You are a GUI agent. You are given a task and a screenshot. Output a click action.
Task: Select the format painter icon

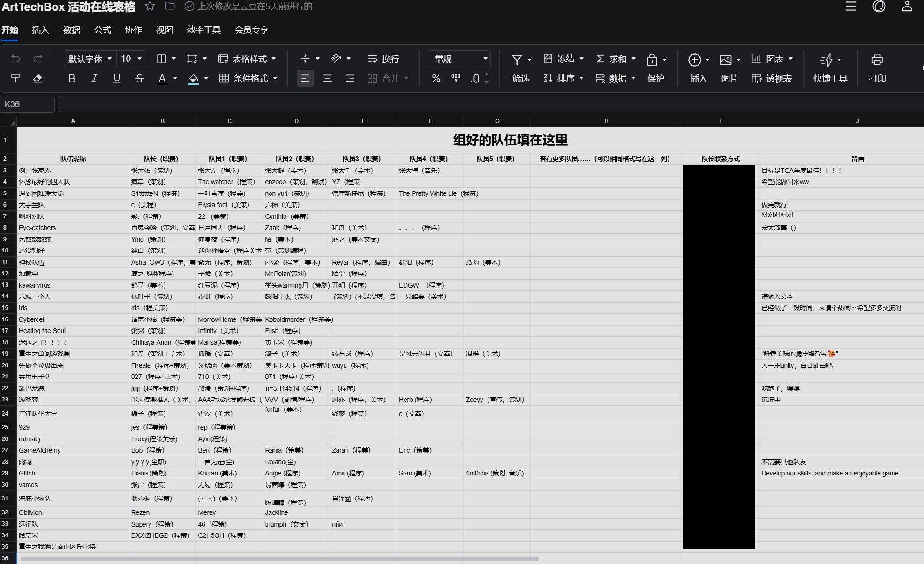click(15, 79)
